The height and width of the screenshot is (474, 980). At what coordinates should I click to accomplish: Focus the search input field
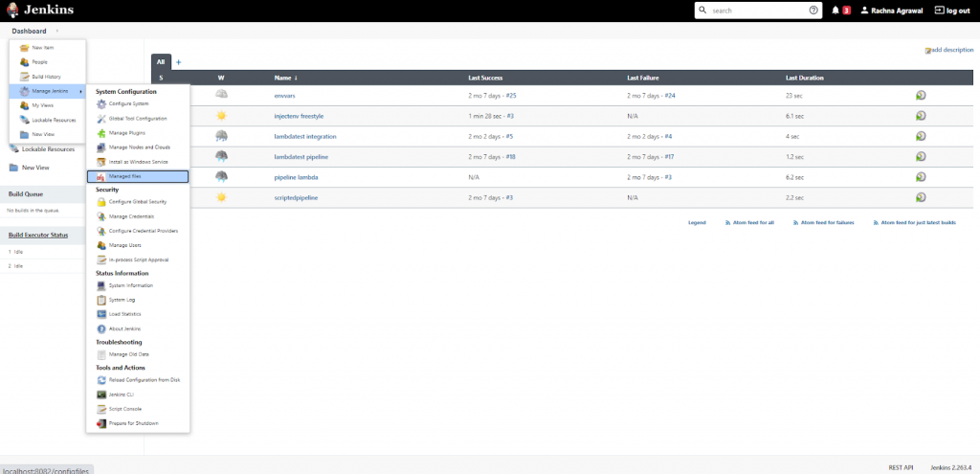pyautogui.click(x=759, y=11)
